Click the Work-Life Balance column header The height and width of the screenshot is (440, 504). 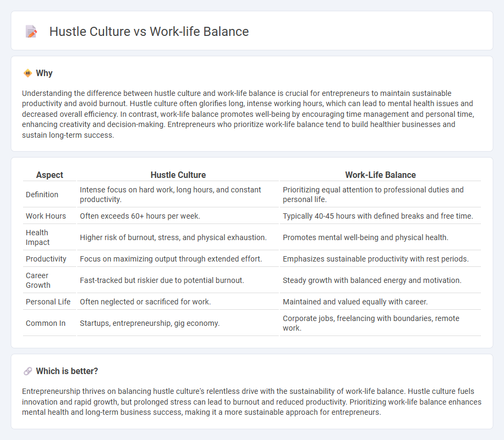pos(380,175)
